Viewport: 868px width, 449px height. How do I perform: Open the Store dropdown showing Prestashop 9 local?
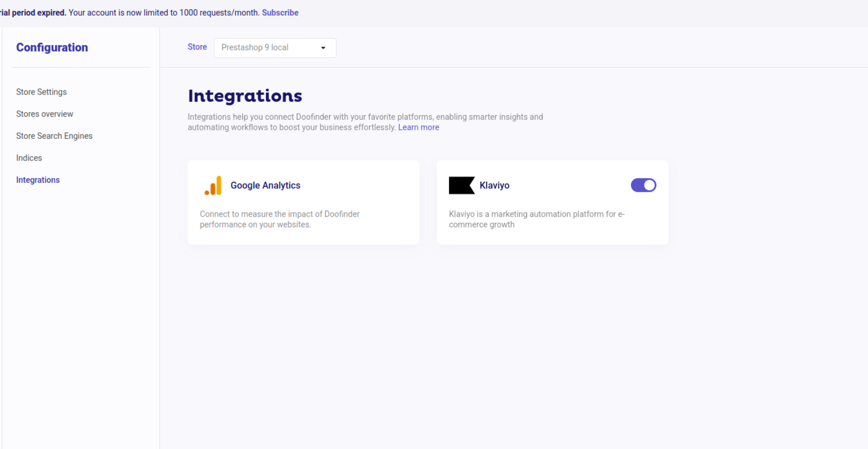275,47
